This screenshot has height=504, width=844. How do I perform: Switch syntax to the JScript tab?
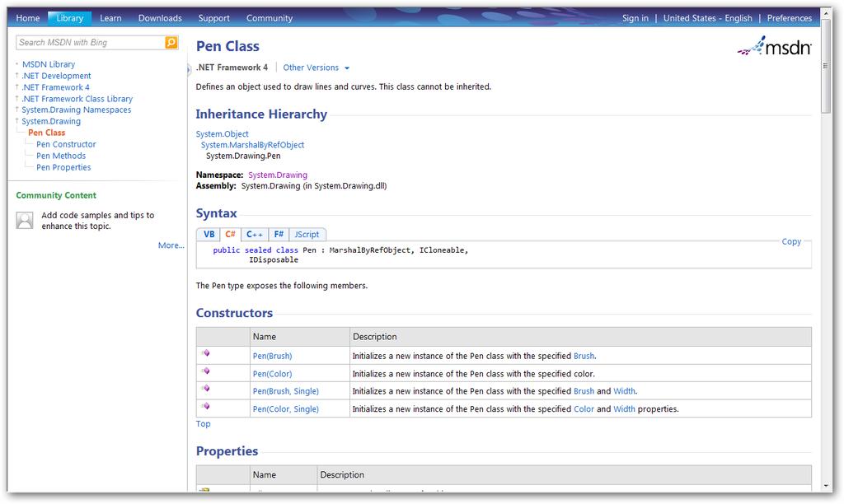(307, 235)
